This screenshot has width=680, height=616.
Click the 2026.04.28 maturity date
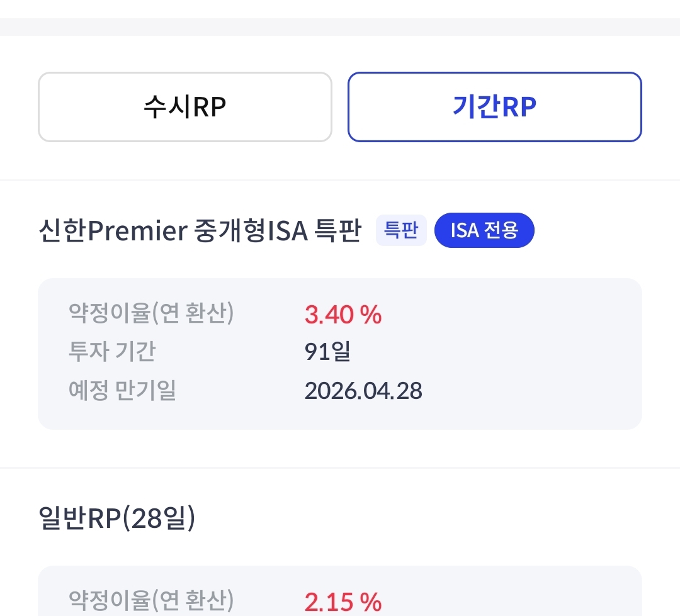363,391
